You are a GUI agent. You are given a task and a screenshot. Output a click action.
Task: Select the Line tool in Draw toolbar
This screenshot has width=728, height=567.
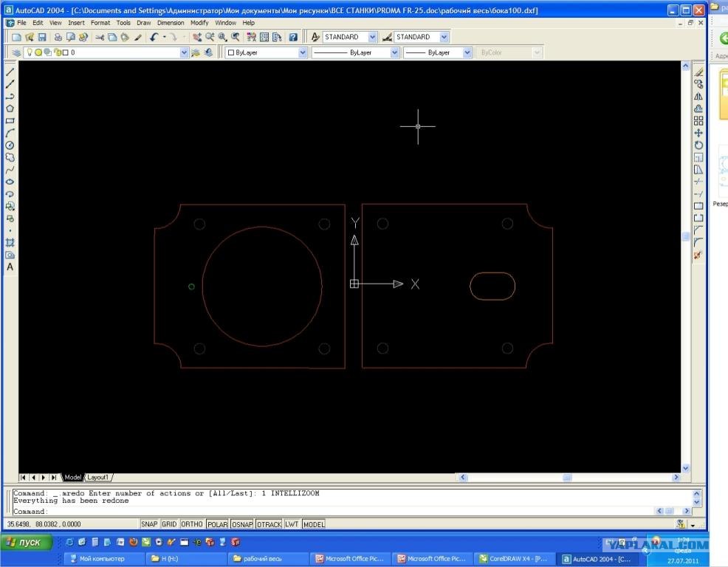pyautogui.click(x=10, y=72)
